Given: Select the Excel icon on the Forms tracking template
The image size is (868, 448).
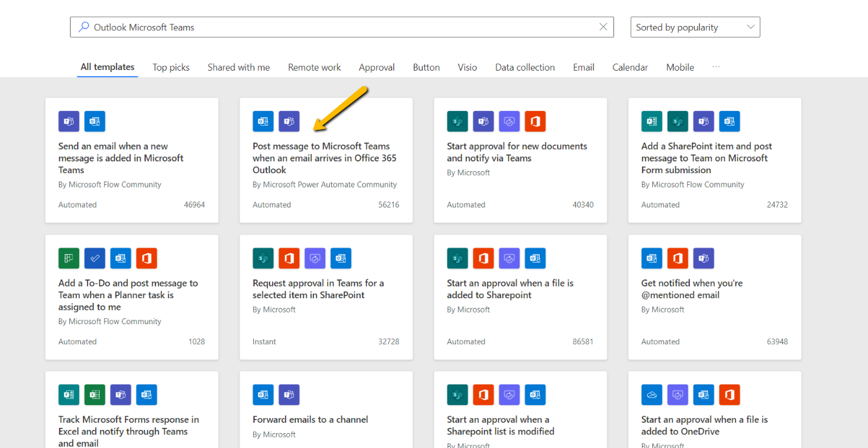Looking at the screenshot, I should pyautogui.click(x=95, y=395).
